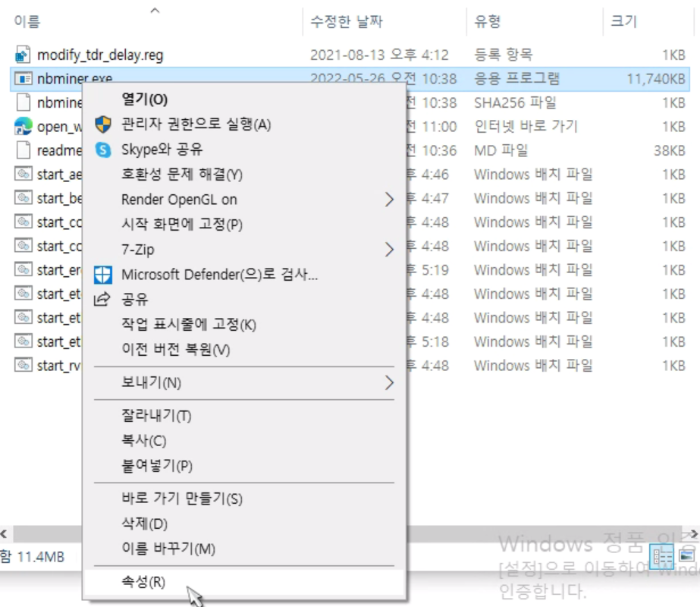Image resolution: width=700 pixels, height=607 pixels.
Task: Select the start_ae batch file icon
Action: pyautogui.click(x=24, y=175)
